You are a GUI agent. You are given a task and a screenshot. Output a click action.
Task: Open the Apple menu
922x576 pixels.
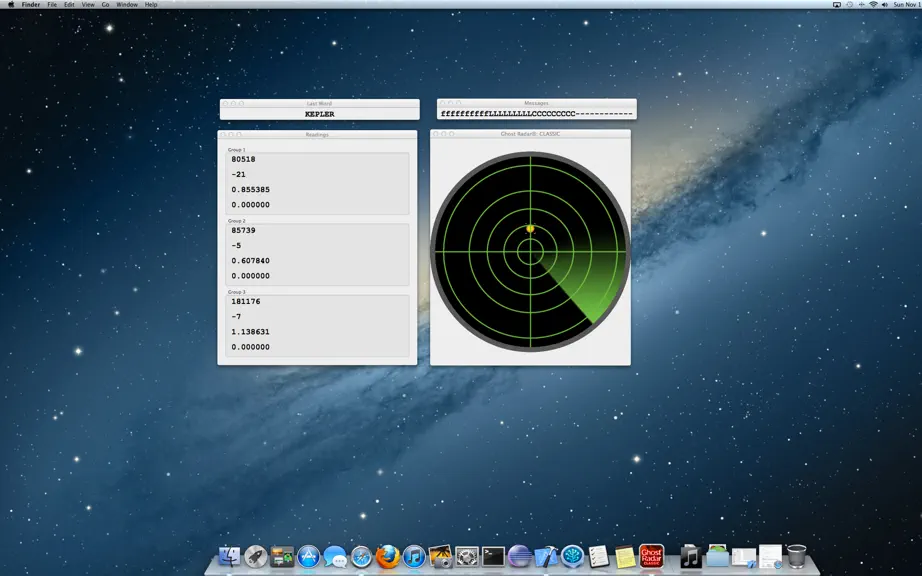11,4
